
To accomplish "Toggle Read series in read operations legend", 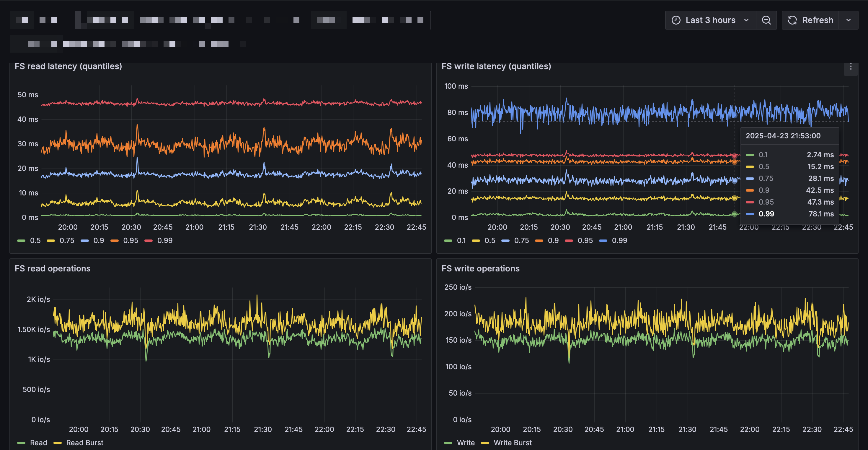I will point(32,443).
